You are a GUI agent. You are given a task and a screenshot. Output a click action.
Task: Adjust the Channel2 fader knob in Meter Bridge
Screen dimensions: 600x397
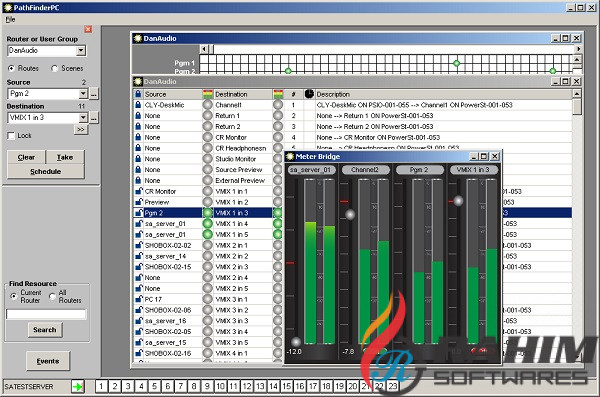coord(350,214)
